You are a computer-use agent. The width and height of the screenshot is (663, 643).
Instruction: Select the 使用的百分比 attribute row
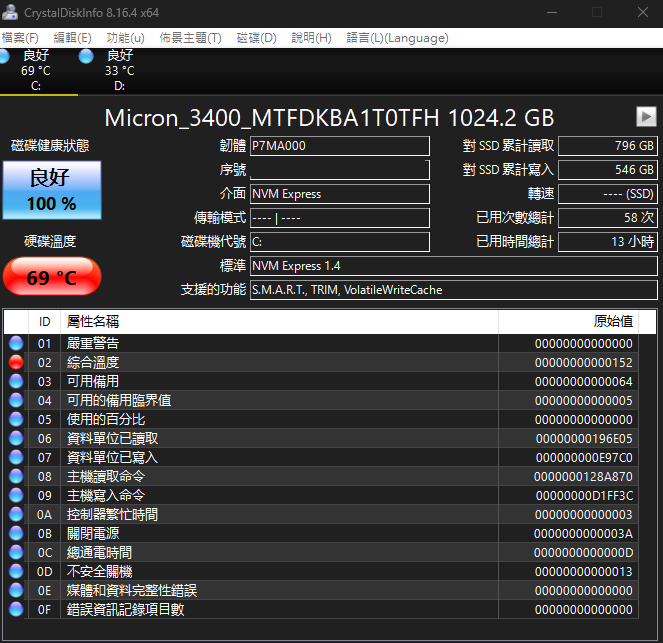point(321,419)
